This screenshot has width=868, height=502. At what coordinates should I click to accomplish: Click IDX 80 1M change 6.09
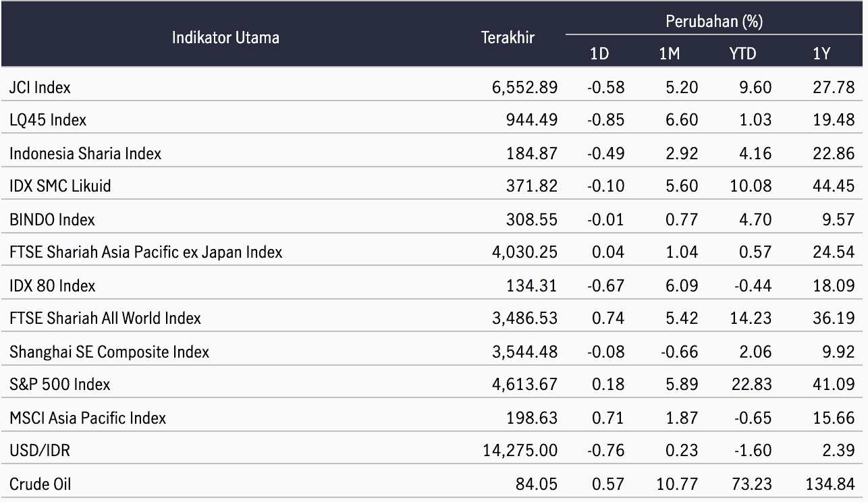[682, 285]
